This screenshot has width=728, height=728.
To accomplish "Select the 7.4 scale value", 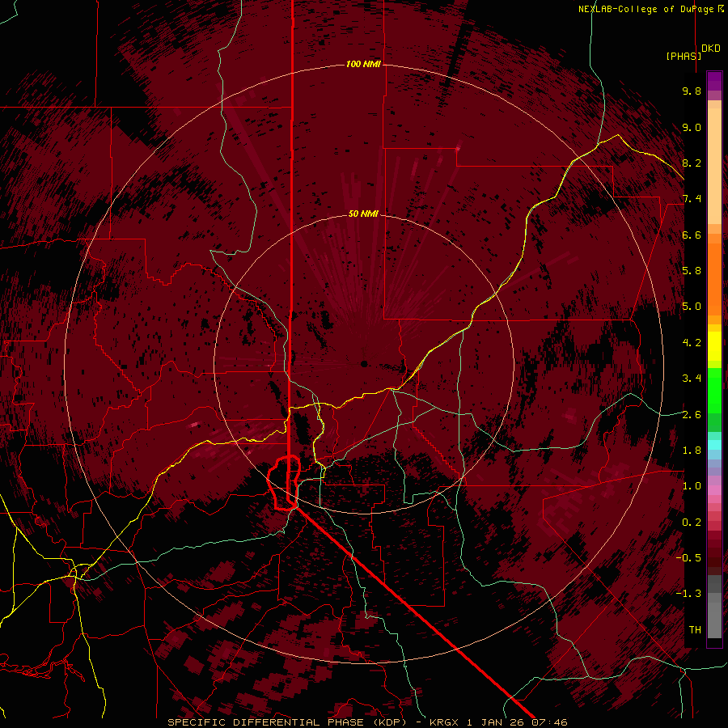I will 692,199.
